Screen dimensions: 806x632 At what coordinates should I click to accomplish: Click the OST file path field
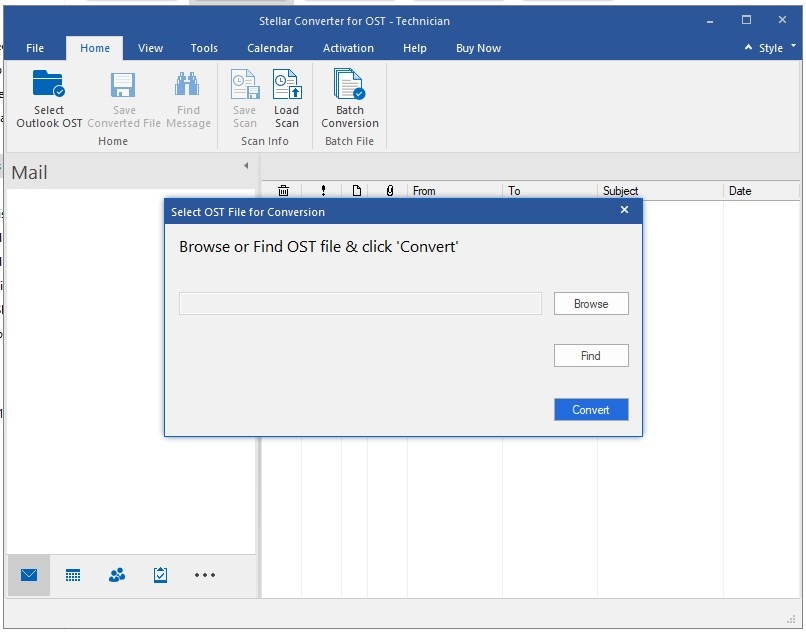tap(360, 304)
